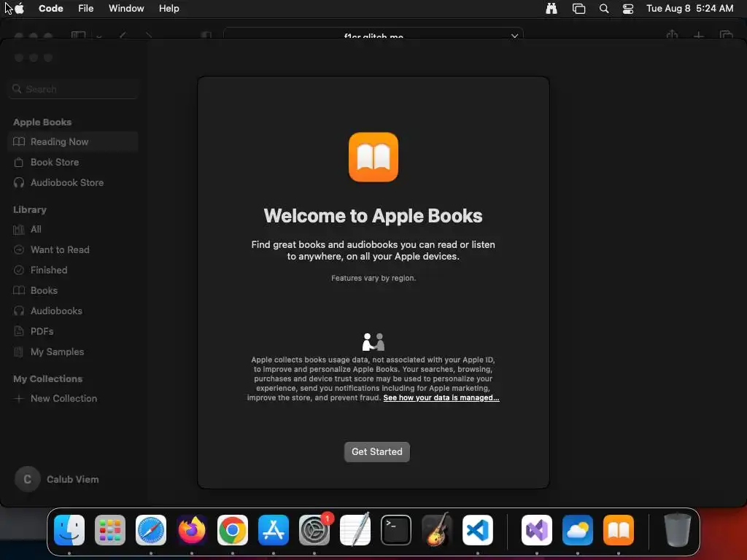
Task: Click the Search field in Books sidebar
Action: tap(73, 89)
